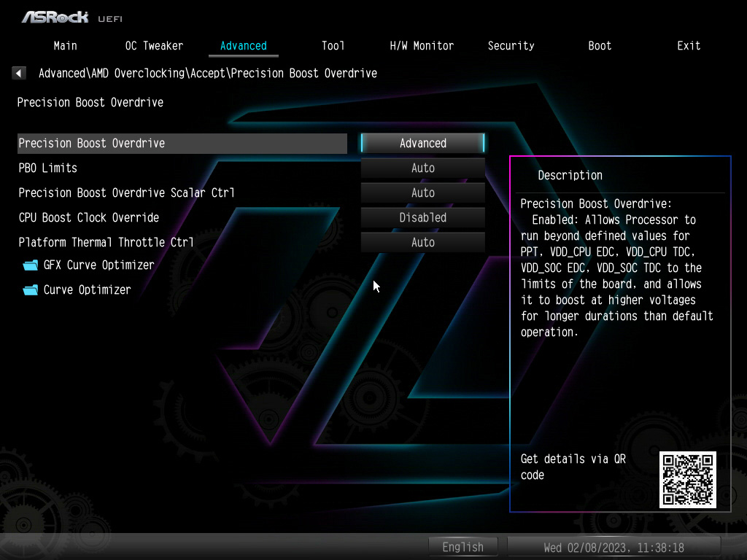Image resolution: width=747 pixels, height=560 pixels.
Task: Open Curve Optimizer submenu text
Action: click(x=87, y=290)
